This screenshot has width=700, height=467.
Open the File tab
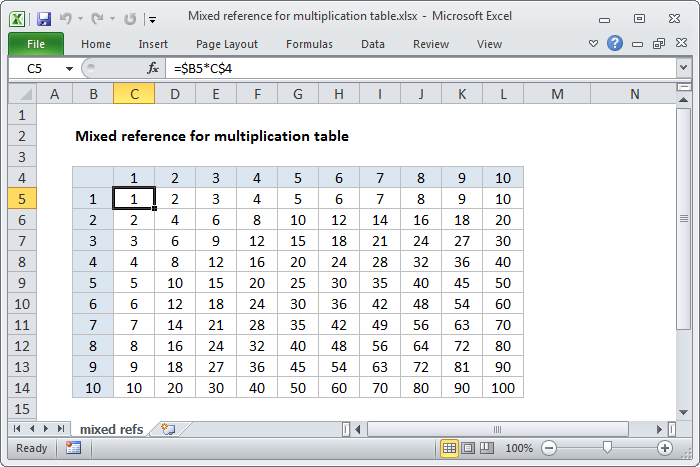36,44
